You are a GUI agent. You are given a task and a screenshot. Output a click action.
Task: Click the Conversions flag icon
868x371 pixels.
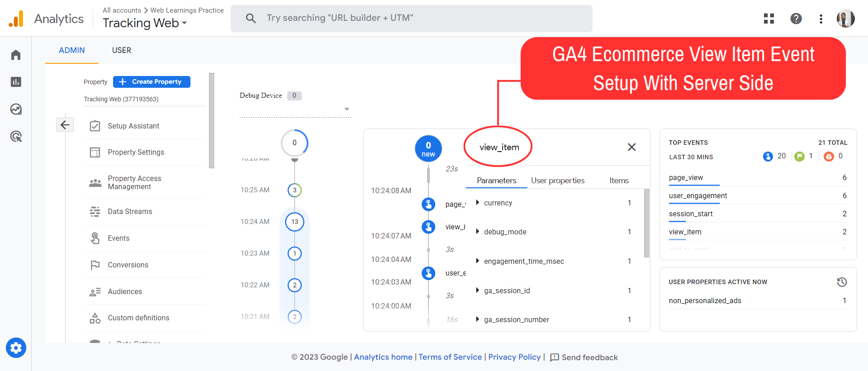[x=95, y=265]
